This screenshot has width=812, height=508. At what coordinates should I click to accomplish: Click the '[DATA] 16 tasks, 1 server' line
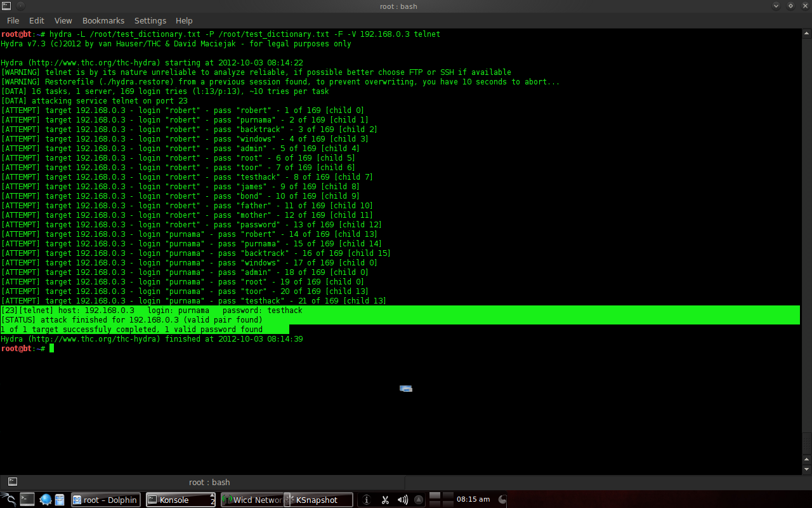(165, 91)
